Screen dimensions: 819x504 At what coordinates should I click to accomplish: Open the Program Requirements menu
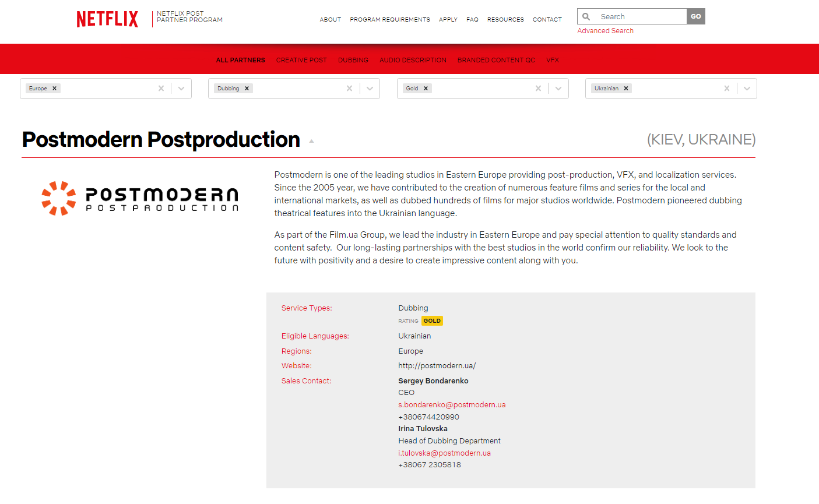(390, 19)
